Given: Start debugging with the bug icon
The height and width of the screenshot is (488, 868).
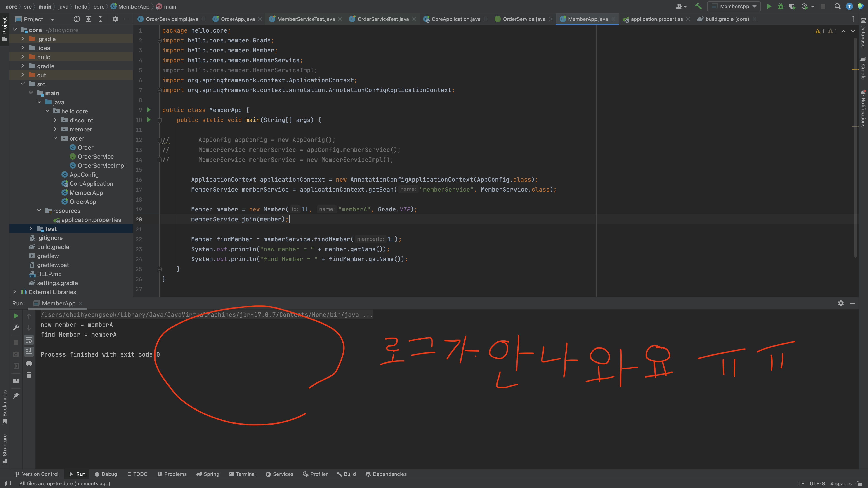Looking at the screenshot, I should (x=780, y=6).
